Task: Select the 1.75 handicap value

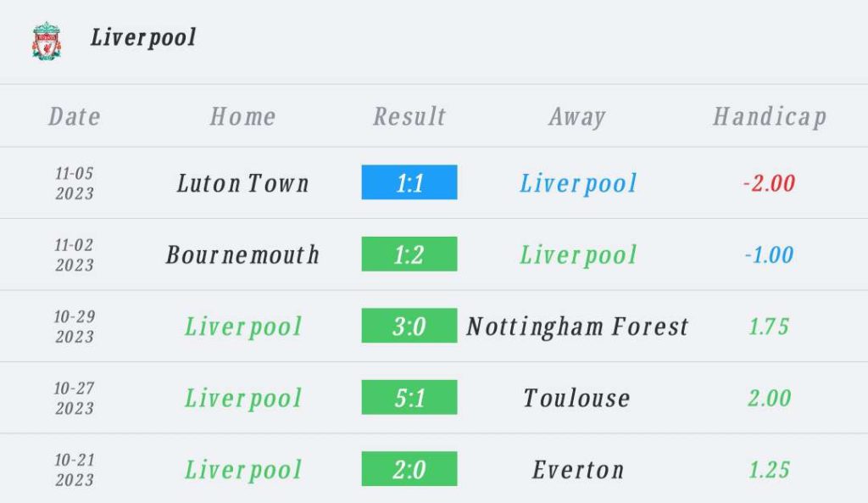Action: coord(770,327)
